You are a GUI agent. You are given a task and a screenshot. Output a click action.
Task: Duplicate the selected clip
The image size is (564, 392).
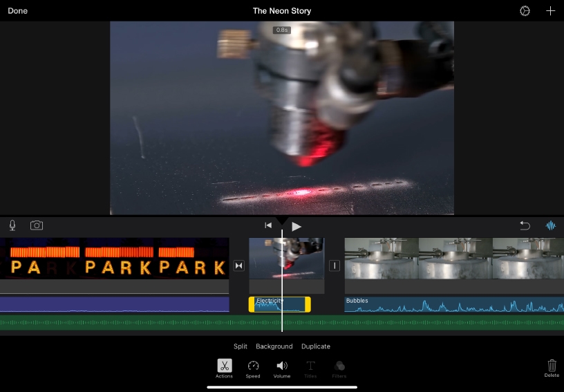(x=315, y=346)
